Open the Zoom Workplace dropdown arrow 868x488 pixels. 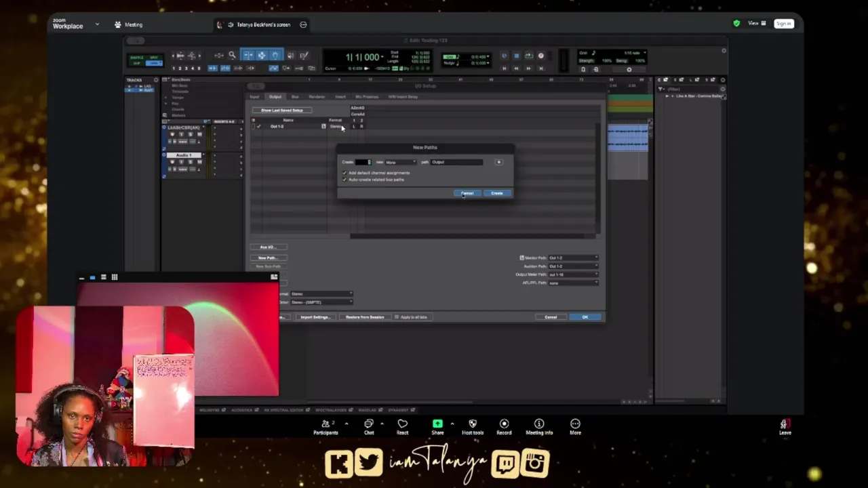(97, 24)
